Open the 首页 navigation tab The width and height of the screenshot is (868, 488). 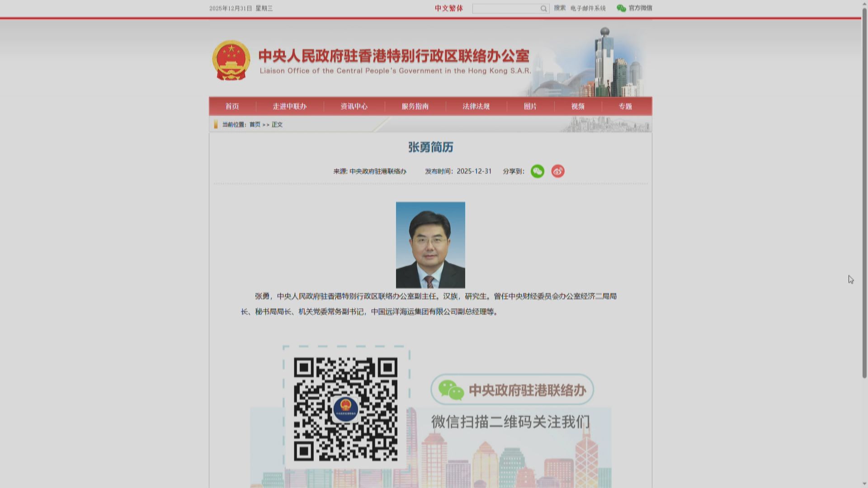232,107
